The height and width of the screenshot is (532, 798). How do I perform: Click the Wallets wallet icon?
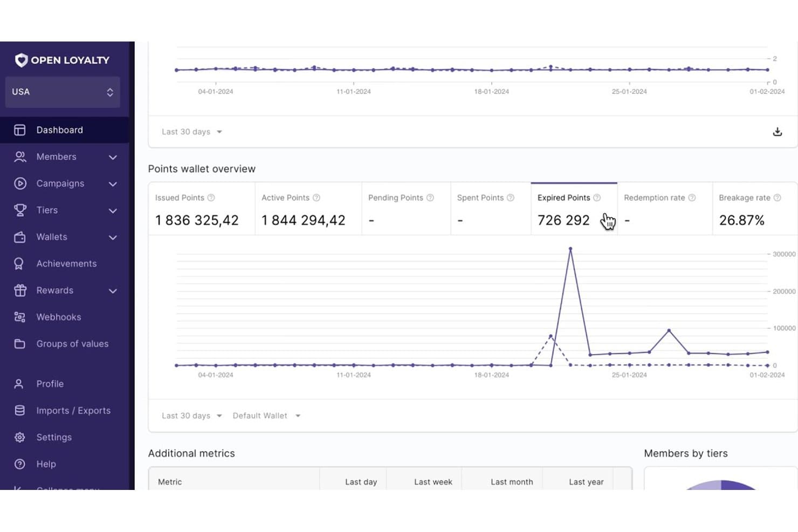(20, 237)
